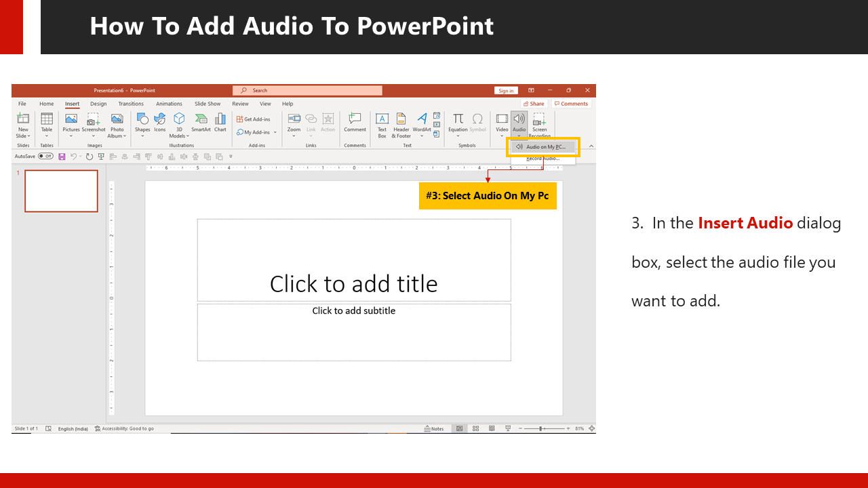This screenshot has width=868, height=488.
Task: Collapse the ribbon with the chevron
Action: 591,146
